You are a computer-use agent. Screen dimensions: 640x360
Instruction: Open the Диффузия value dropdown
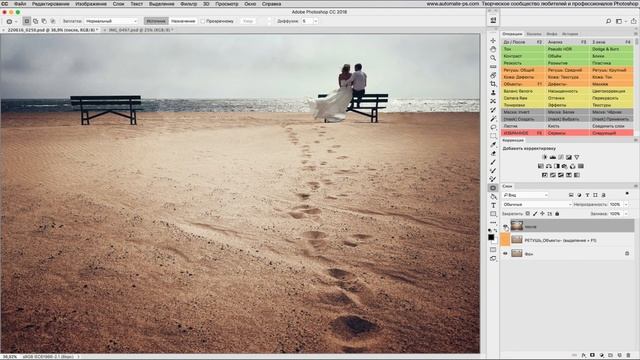tap(316, 21)
